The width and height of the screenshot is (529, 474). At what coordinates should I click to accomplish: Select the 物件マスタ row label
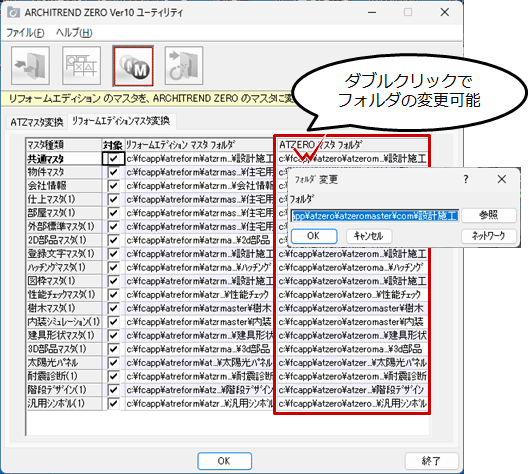pos(64,172)
